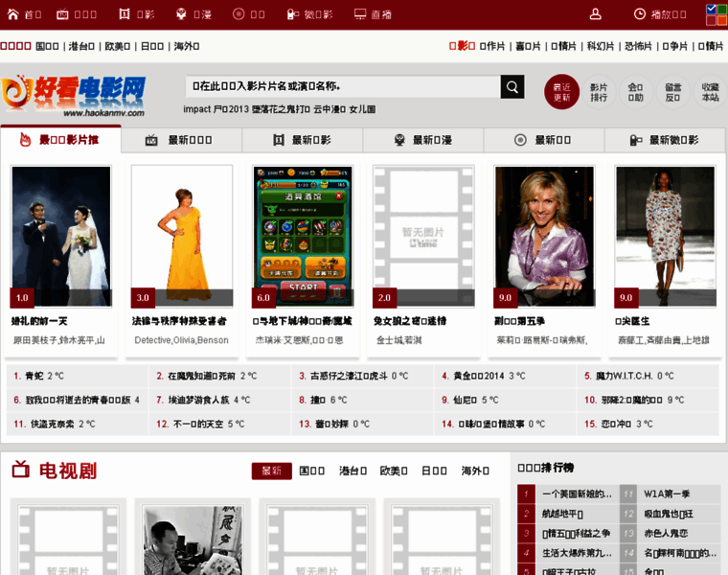The width and height of the screenshot is (728, 575).
Task: Click the 恐怖片 genre link
Action: pyautogui.click(x=638, y=46)
